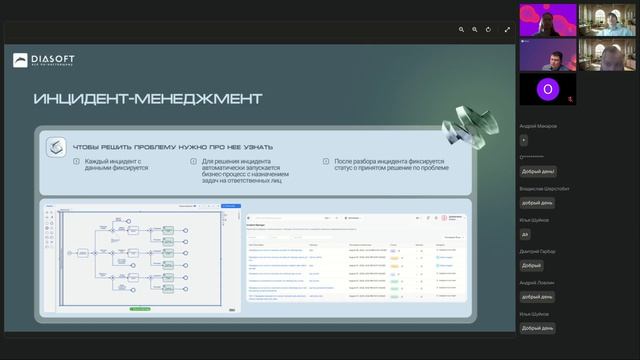Click info icon next to 'Для решения инцидента'
640x360 pixels.
click(193, 161)
